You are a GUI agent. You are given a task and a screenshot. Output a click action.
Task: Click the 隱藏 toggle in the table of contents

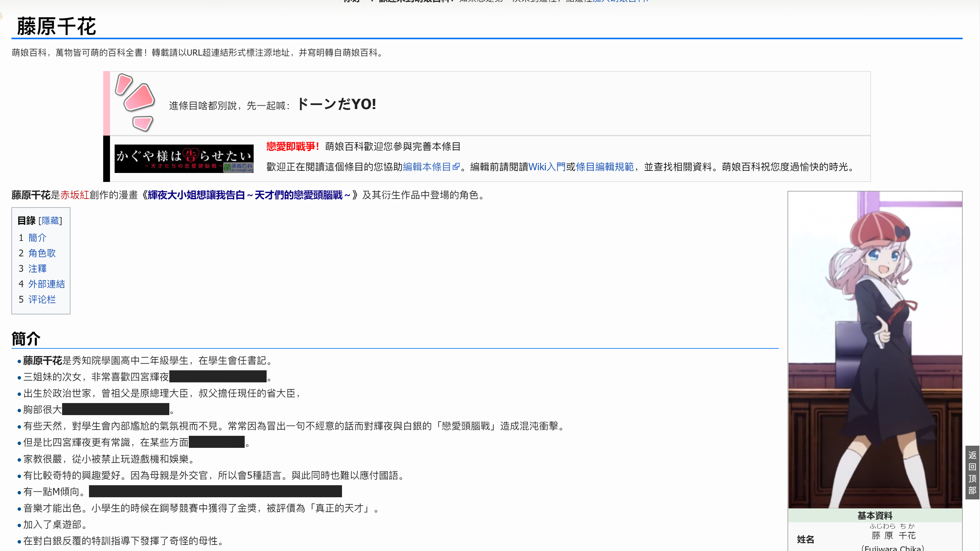click(50, 221)
